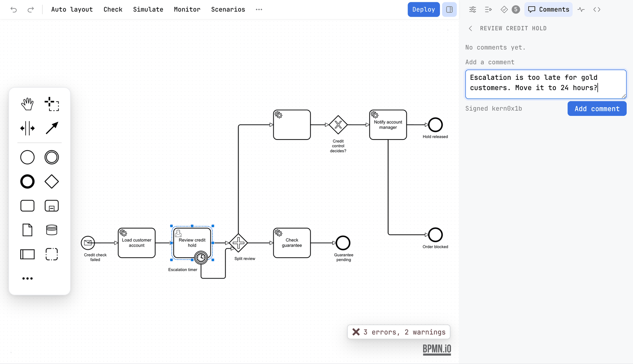Click the Add comment button

click(597, 109)
